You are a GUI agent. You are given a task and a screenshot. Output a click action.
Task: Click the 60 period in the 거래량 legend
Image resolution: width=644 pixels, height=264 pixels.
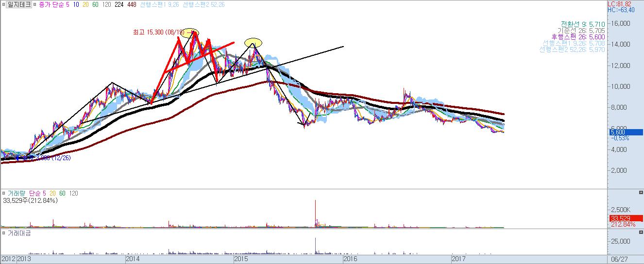61,193
